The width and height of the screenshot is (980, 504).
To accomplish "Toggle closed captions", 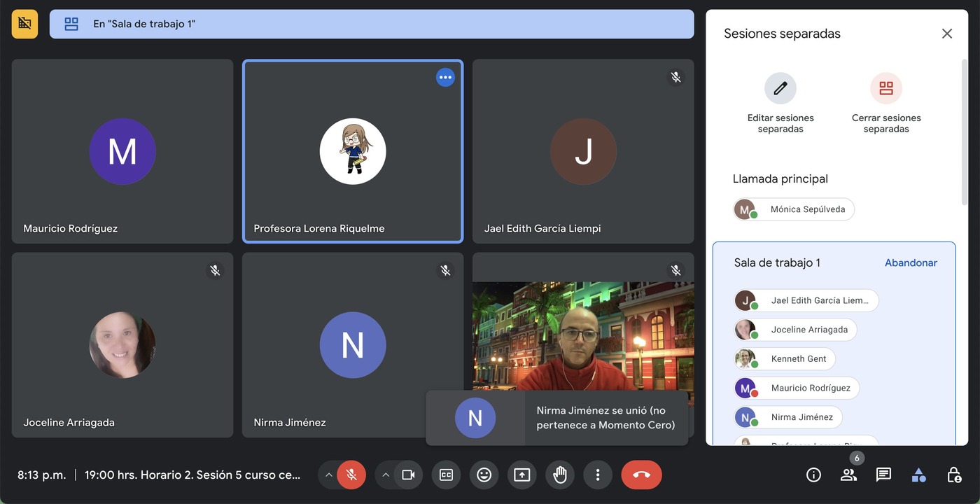I will 446,475.
